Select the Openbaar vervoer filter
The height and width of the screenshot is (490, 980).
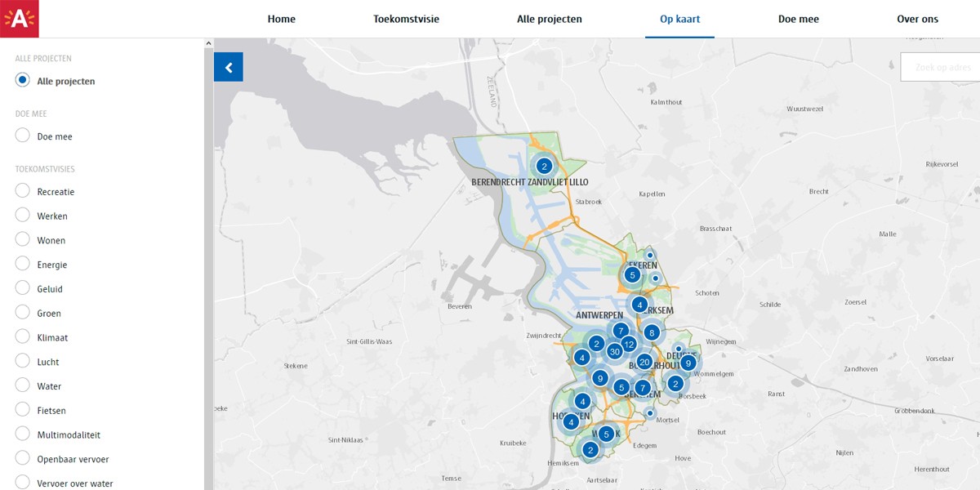pos(23,459)
